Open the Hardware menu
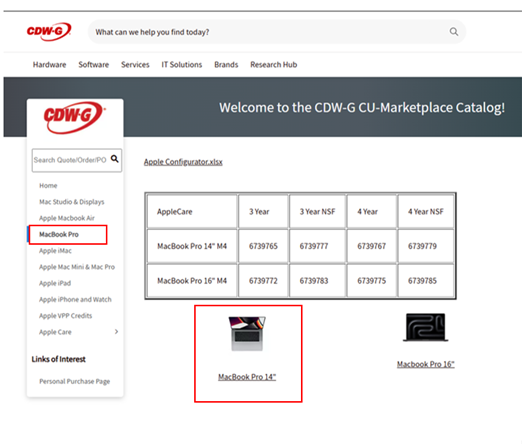This screenshot has width=522, height=444. 49,65
